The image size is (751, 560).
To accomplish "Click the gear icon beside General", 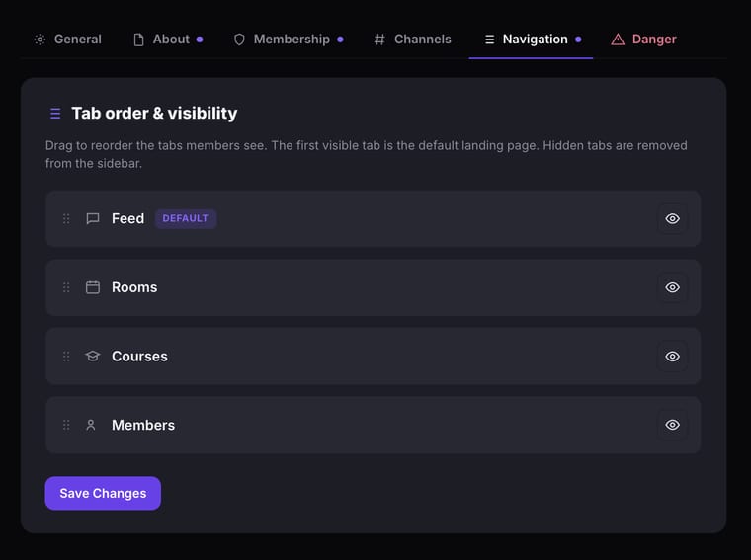I will coord(41,40).
